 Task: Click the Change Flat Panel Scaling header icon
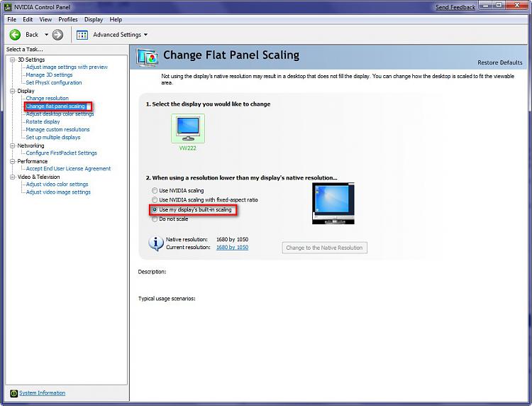tap(148, 57)
